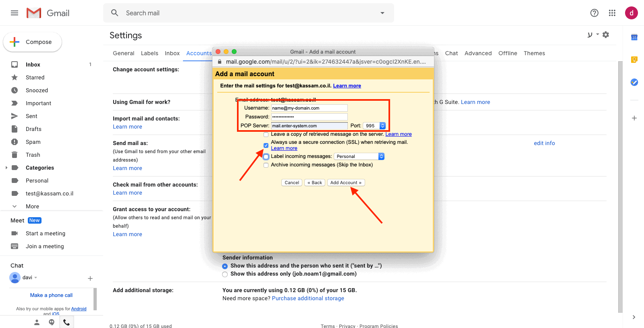Open Learn more under Import mail and contacts
The image size is (644, 328).
(127, 127)
